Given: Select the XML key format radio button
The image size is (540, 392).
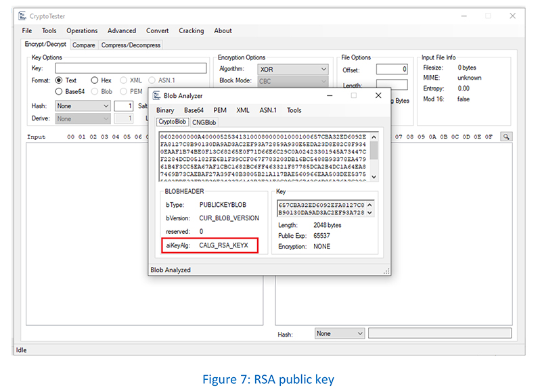Looking at the screenshot, I should point(123,80).
